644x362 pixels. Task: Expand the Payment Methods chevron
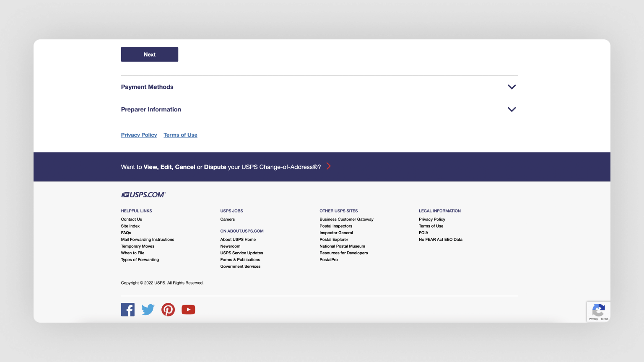coord(512,87)
